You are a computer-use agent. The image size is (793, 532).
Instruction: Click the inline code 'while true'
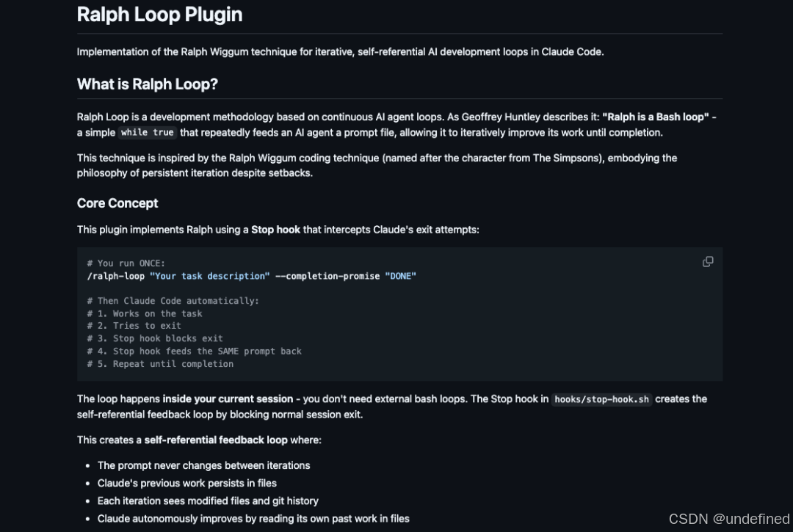point(147,132)
